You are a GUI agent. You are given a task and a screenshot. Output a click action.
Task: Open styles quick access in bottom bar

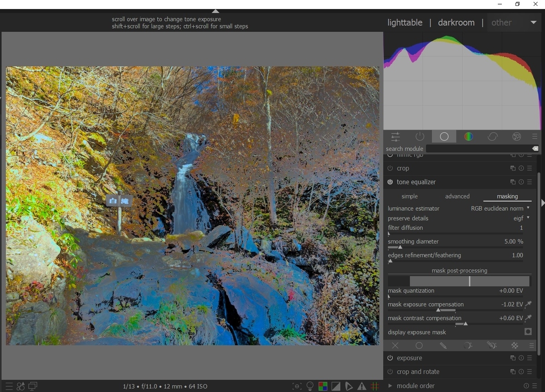pos(21,386)
